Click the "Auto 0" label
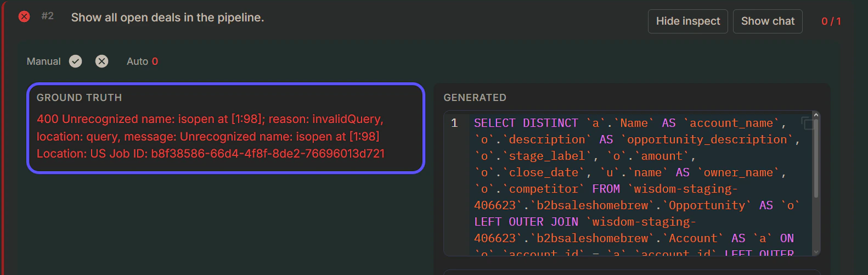Viewport: 868px width, 275px height. [142, 61]
